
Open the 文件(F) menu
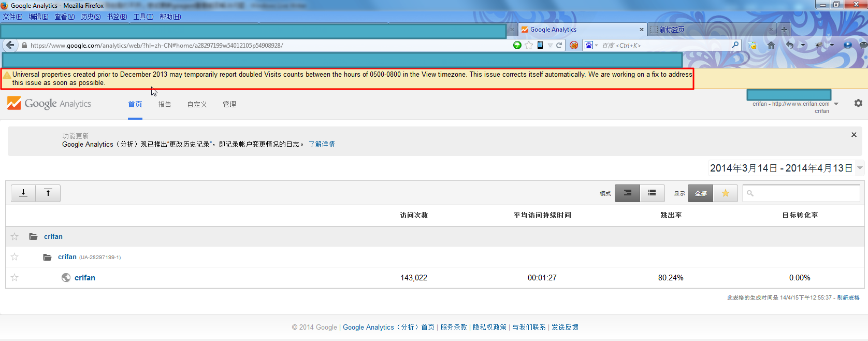tap(12, 17)
